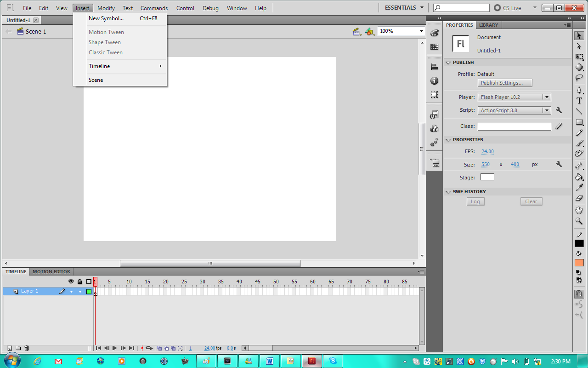Choose Scene in Insert menu
Screen dimensions: 588x368
pos(120,80)
